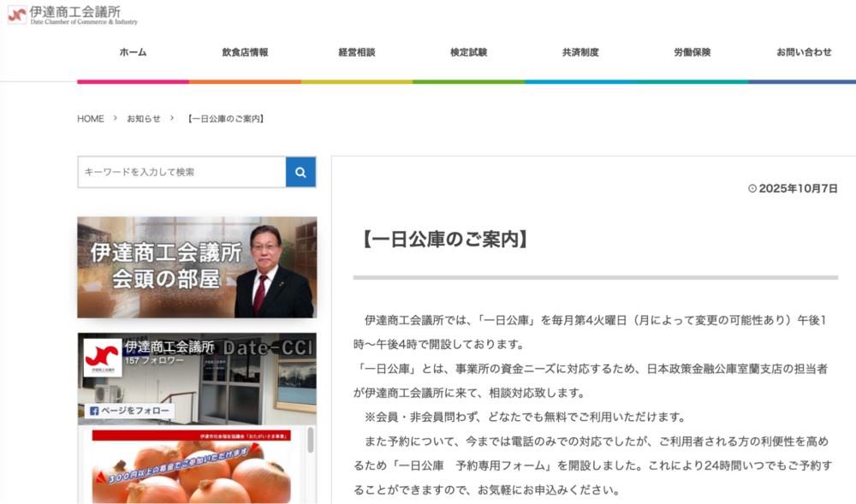
Task: Click the magnifying glass search button
Action: (x=300, y=172)
